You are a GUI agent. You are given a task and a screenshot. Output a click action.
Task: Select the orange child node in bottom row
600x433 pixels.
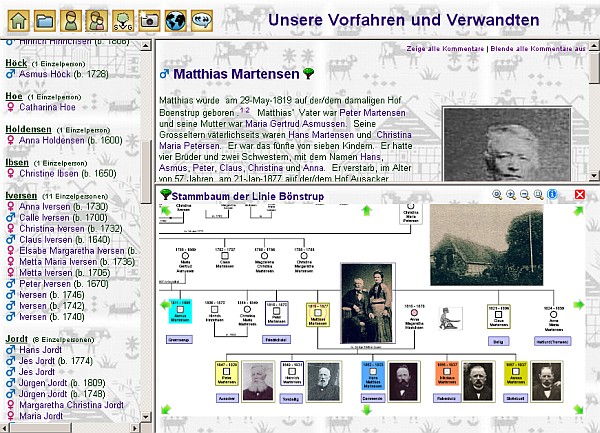tap(447, 373)
